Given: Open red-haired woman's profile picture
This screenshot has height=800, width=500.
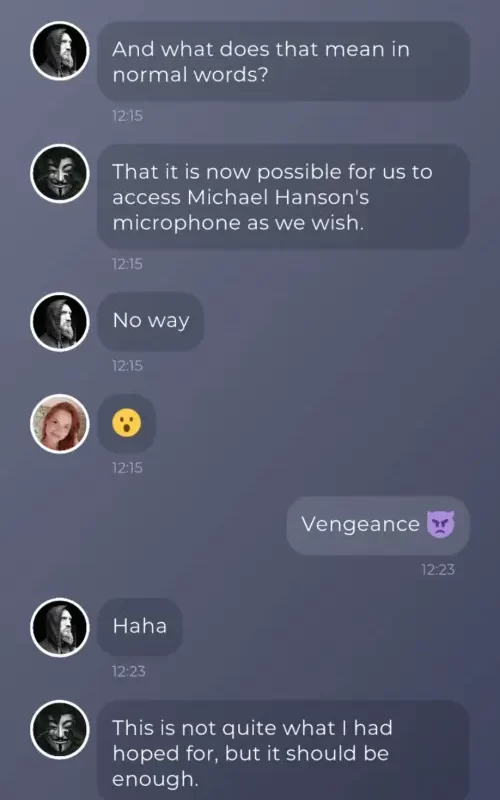Looking at the screenshot, I should [60, 423].
